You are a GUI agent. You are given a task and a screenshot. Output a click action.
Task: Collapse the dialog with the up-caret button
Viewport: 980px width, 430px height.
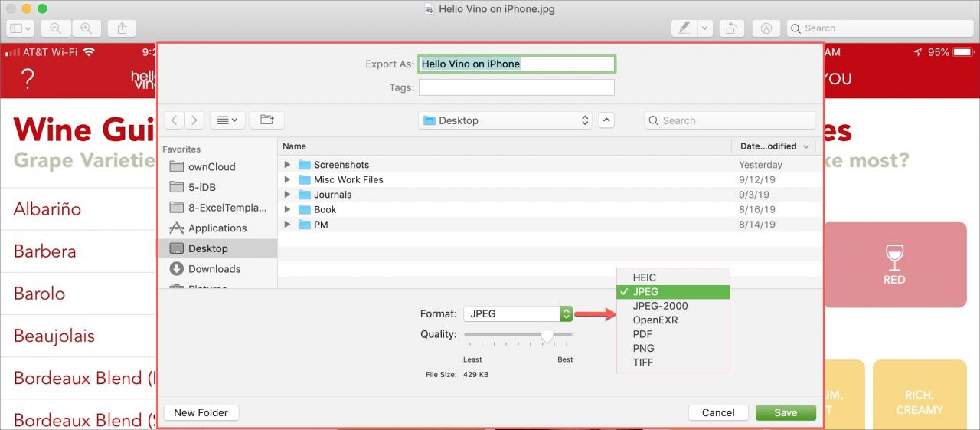point(606,120)
